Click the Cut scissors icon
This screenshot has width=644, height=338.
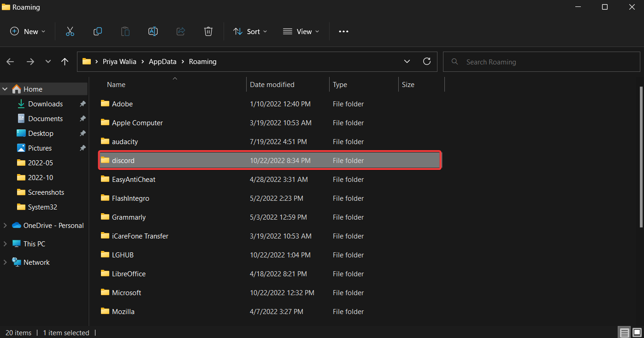click(70, 31)
